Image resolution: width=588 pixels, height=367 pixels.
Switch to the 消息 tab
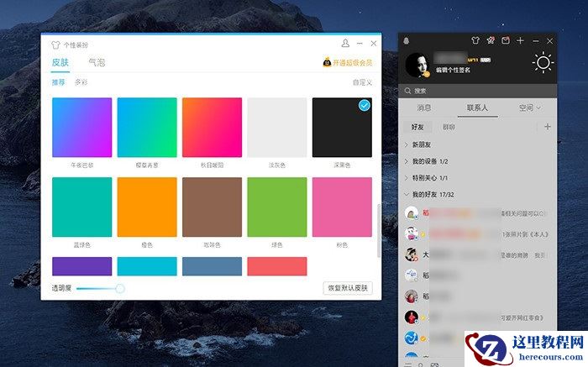tap(424, 108)
